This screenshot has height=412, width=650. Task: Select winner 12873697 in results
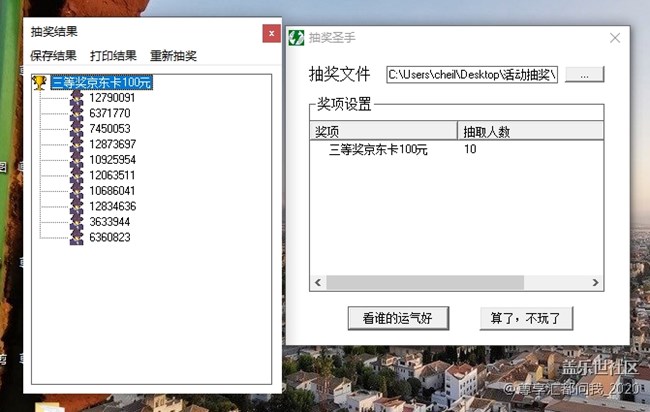click(x=112, y=144)
